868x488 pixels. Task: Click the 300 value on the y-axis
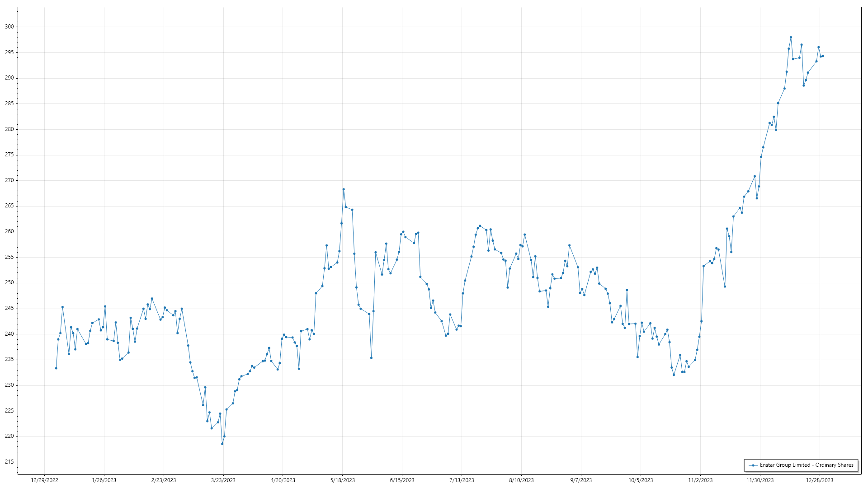pyautogui.click(x=9, y=27)
